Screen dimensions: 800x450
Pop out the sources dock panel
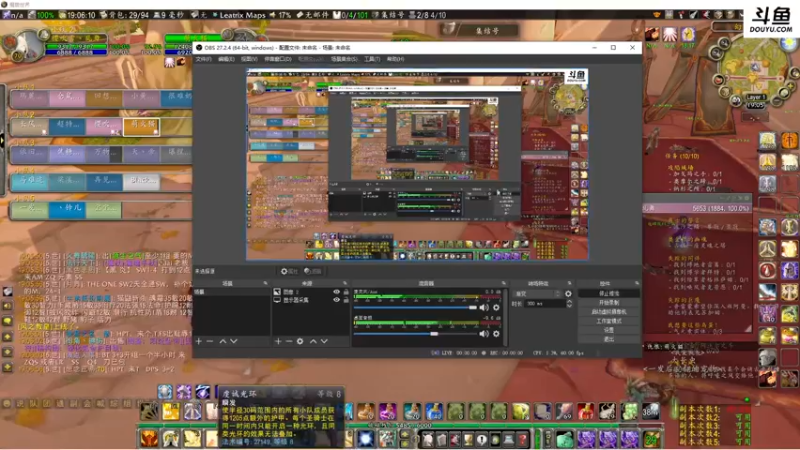point(345,283)
